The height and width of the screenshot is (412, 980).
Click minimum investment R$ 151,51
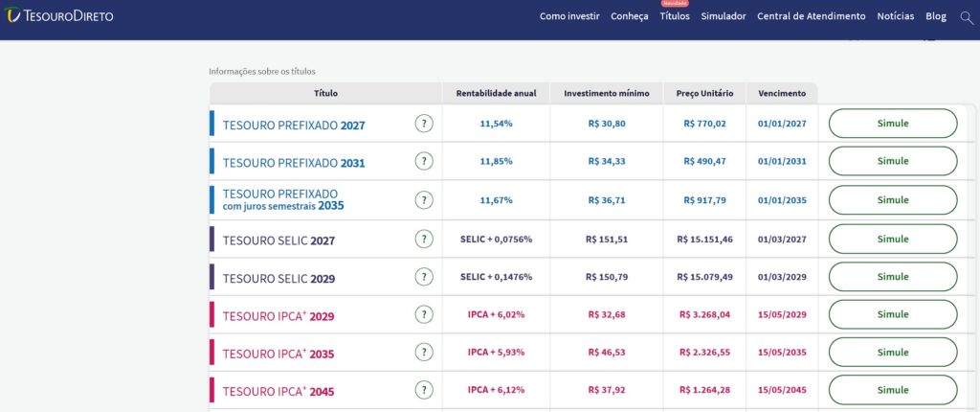(606, 240)
